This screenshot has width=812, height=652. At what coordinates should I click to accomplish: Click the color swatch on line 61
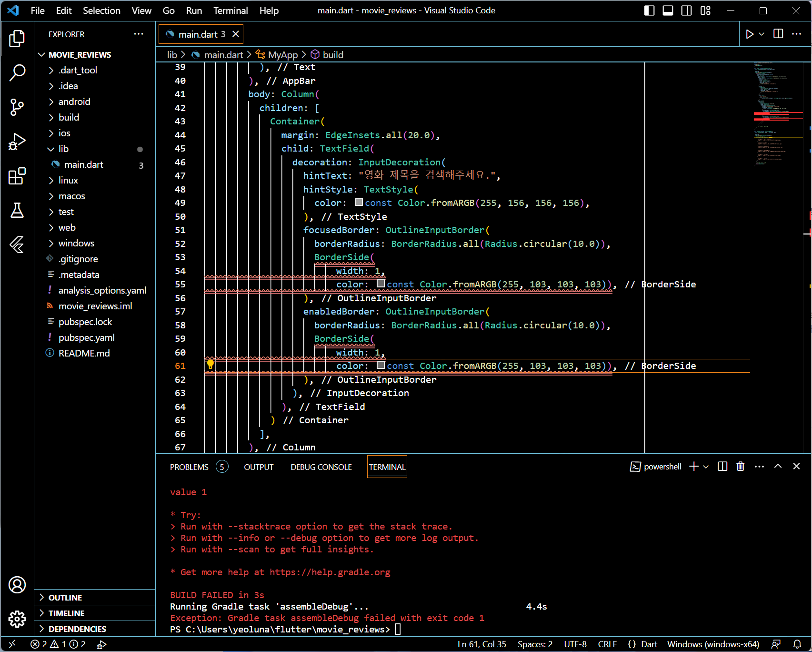pyautogui.click(x=381, y=366)
